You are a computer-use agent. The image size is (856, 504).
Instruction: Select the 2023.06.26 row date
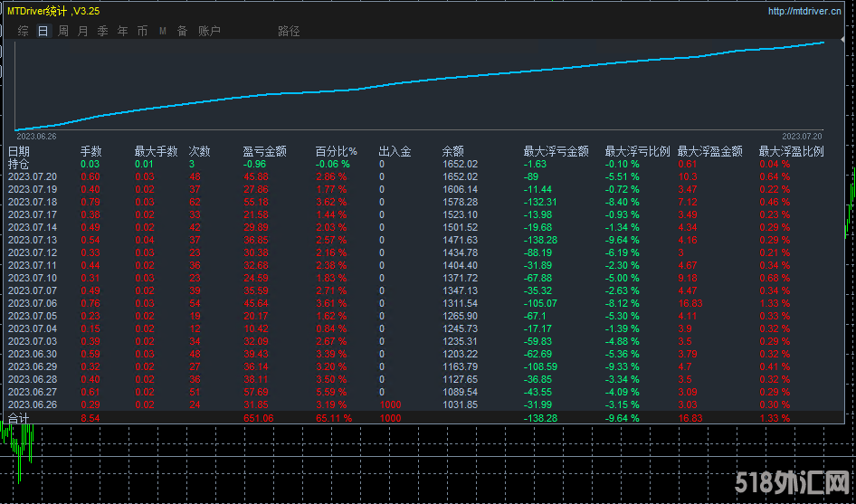coord(33,404)
